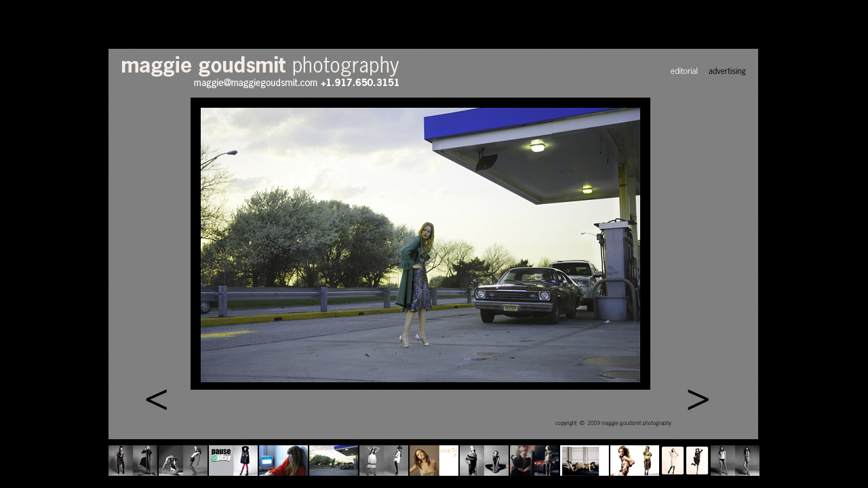Screen dimensions: 868x488
Task: Select portrait thumbnail with gold handwriting
Action: [x=434, y=461]
